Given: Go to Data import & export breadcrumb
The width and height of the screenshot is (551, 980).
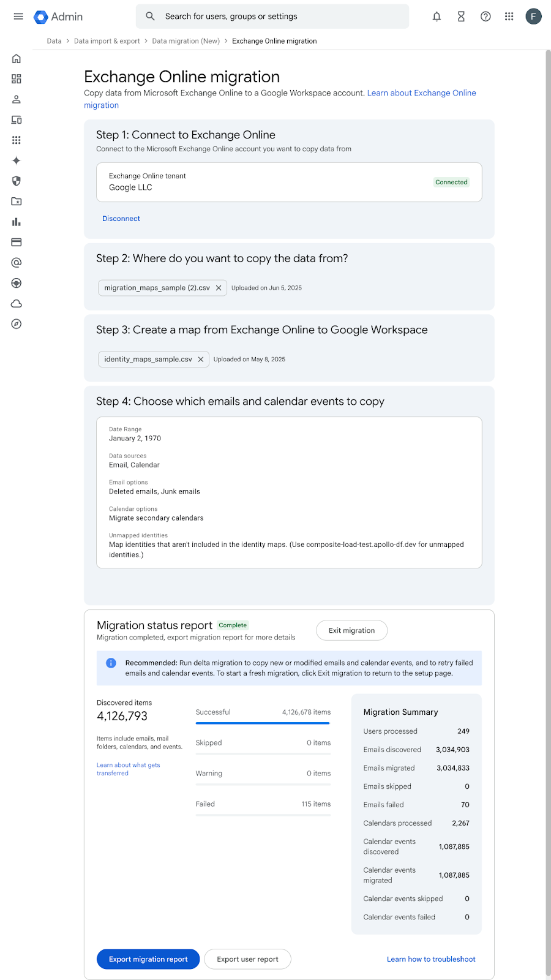Looking at the screenshot, I should tap(107, 41).
